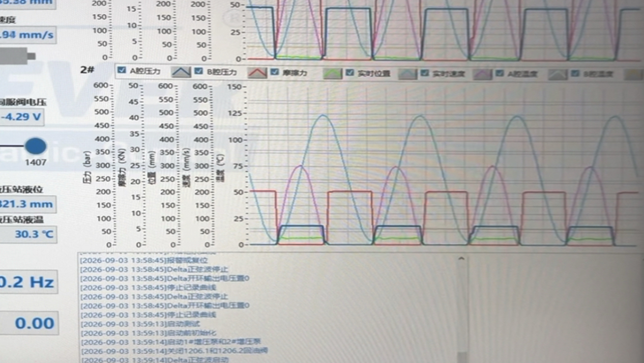
Task: Select the 0.2 Hz frequency field
Action: point(28,282)
